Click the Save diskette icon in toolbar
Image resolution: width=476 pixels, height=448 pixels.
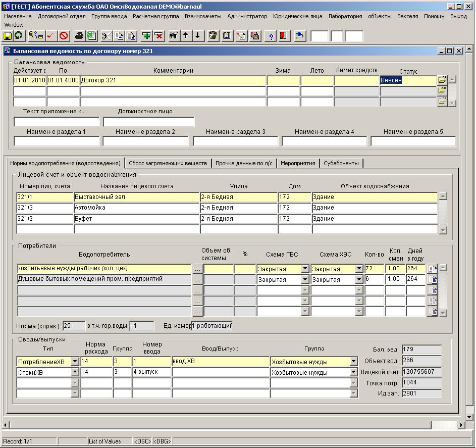click(x=8, y=36)
